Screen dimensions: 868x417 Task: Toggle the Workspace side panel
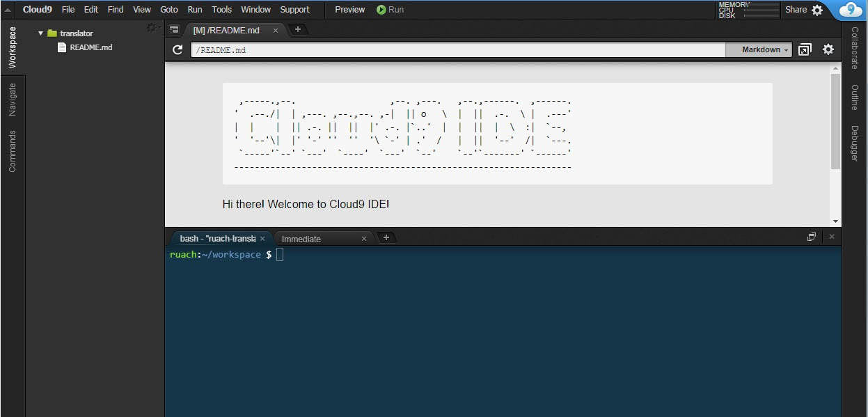[x=12, y=47]
